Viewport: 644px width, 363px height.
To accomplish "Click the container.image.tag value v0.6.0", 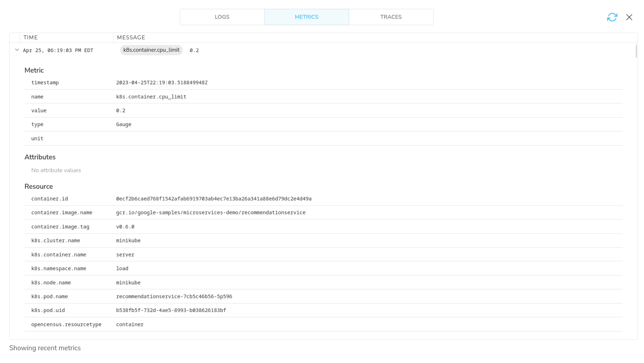I will click(x=125, y=227).
